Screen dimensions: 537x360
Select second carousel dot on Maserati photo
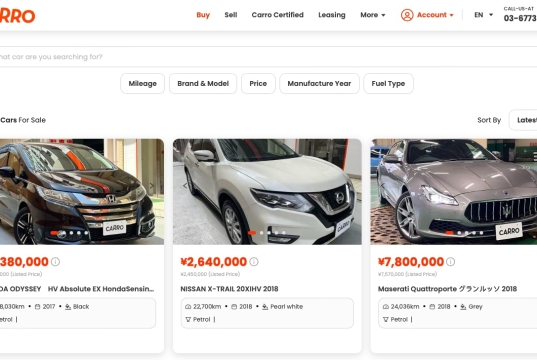click(x=459, y=233)
